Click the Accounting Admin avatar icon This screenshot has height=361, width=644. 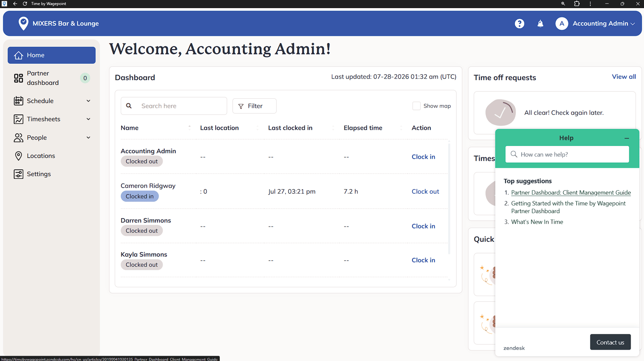(561, 24)
